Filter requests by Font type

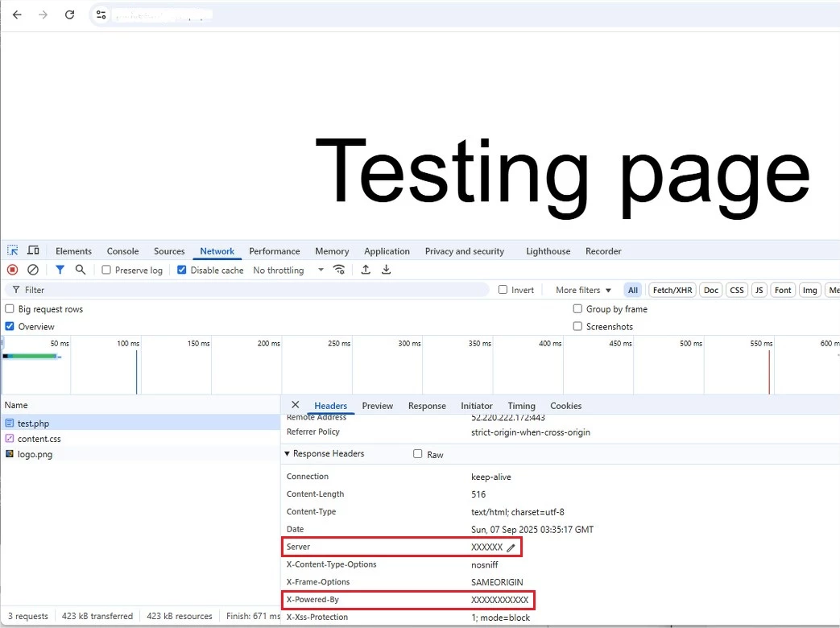coord(783,290)
